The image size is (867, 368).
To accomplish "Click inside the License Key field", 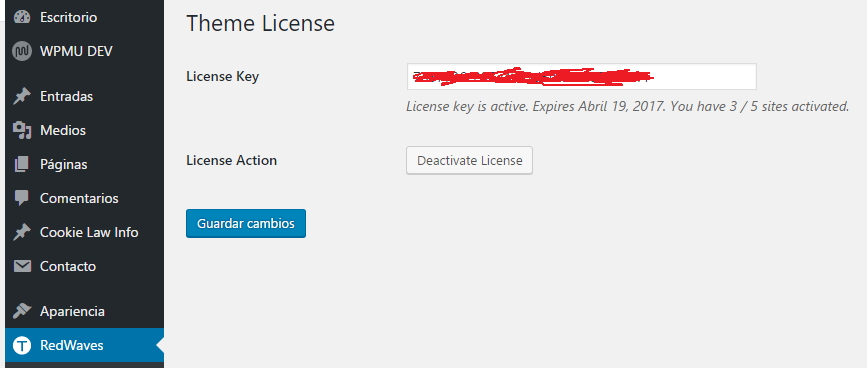I will coord(582,76).
